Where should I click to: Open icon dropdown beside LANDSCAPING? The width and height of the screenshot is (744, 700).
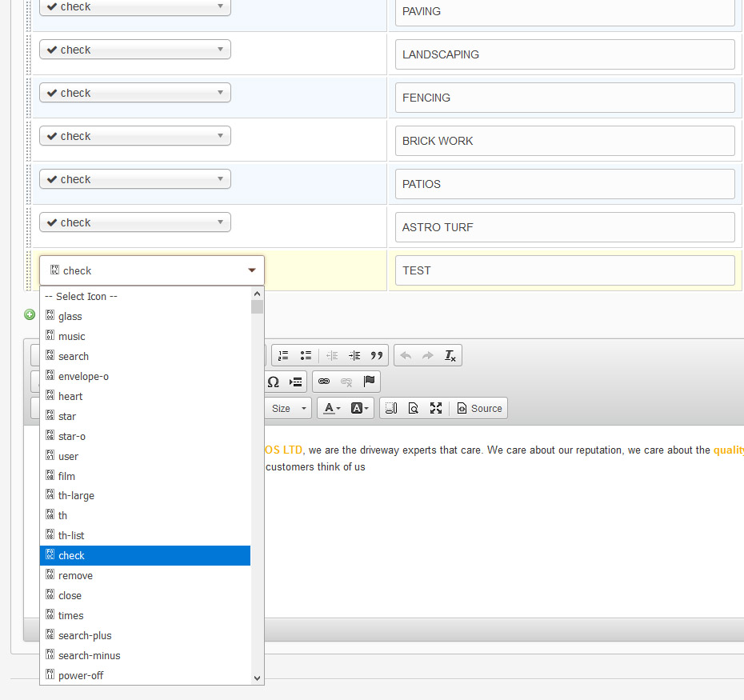[135, 50]
